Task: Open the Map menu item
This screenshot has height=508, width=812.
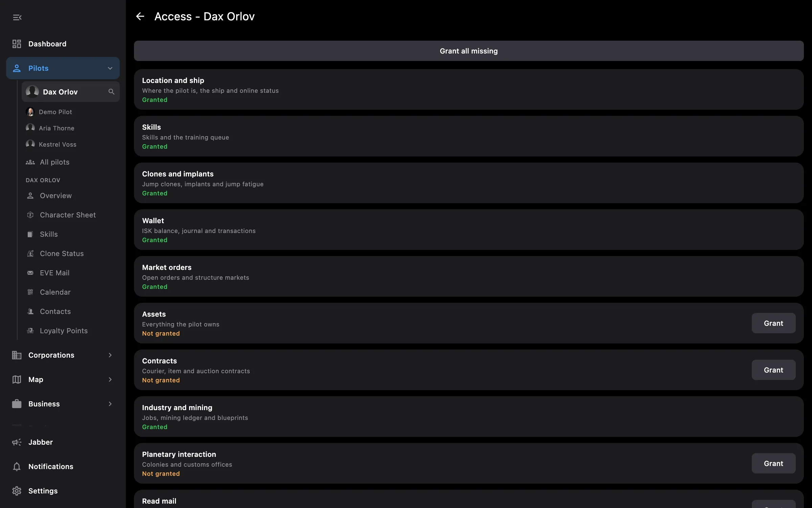Action: point(63,380)
